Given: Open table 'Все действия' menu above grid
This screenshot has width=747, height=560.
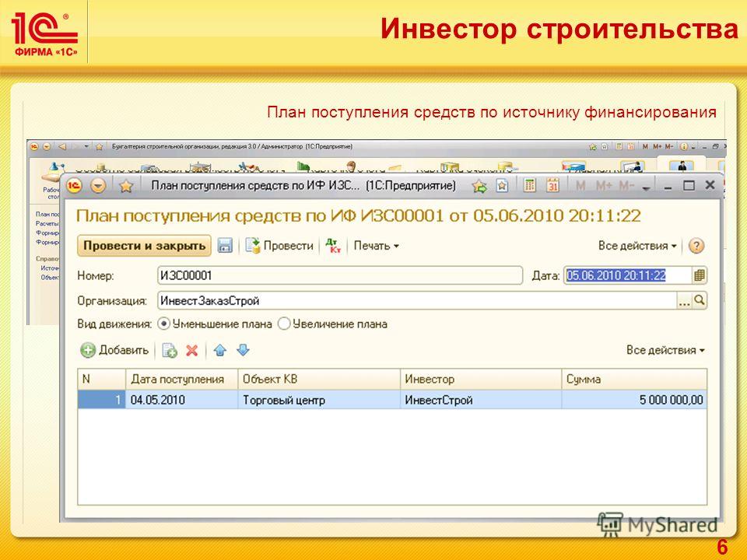Looking at the screenshot, I should (665, 350).
